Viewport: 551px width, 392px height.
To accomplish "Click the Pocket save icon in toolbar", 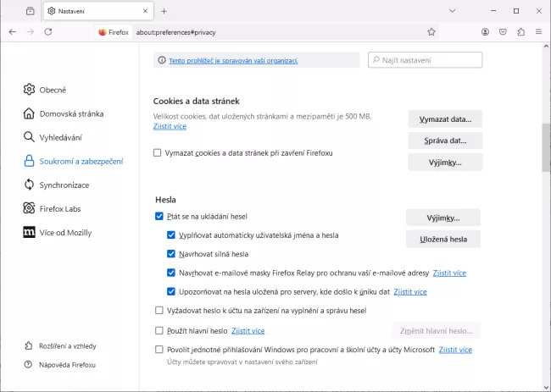I will (x=503, y=31).
